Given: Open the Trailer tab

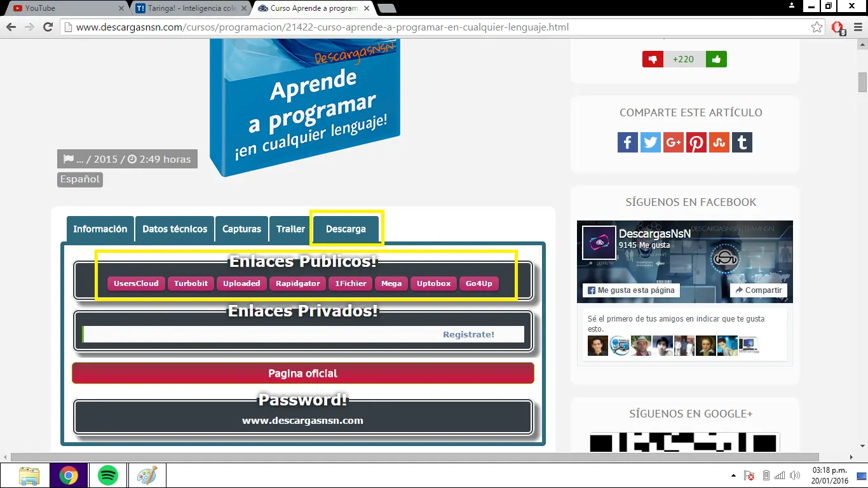Looking at the screenshot, I should (290, 229).
